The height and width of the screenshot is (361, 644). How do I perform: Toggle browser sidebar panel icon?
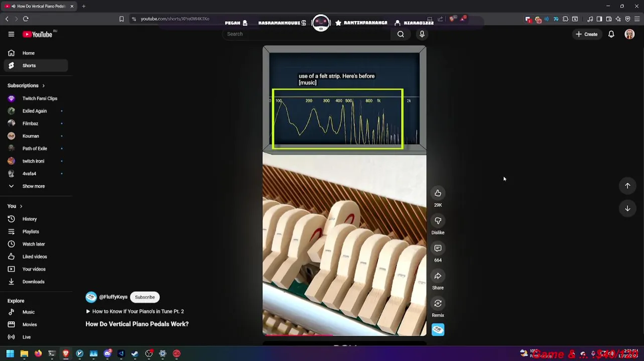(x=599, y=19)
